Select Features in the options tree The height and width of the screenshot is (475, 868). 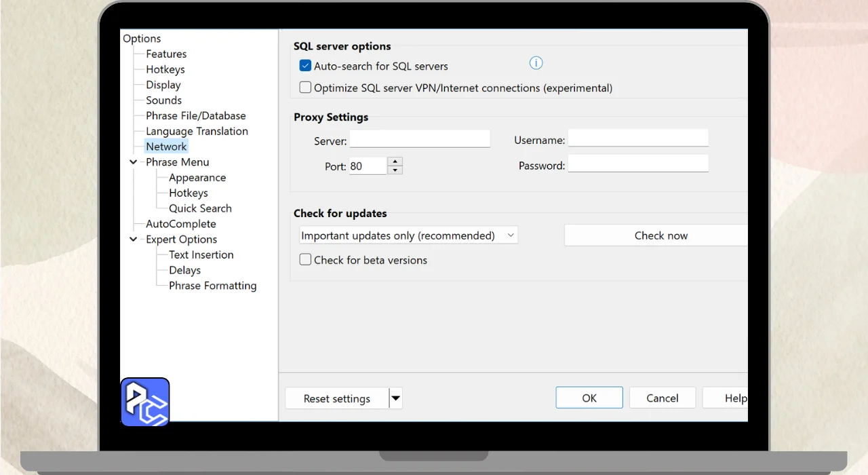tap(166, 54)
